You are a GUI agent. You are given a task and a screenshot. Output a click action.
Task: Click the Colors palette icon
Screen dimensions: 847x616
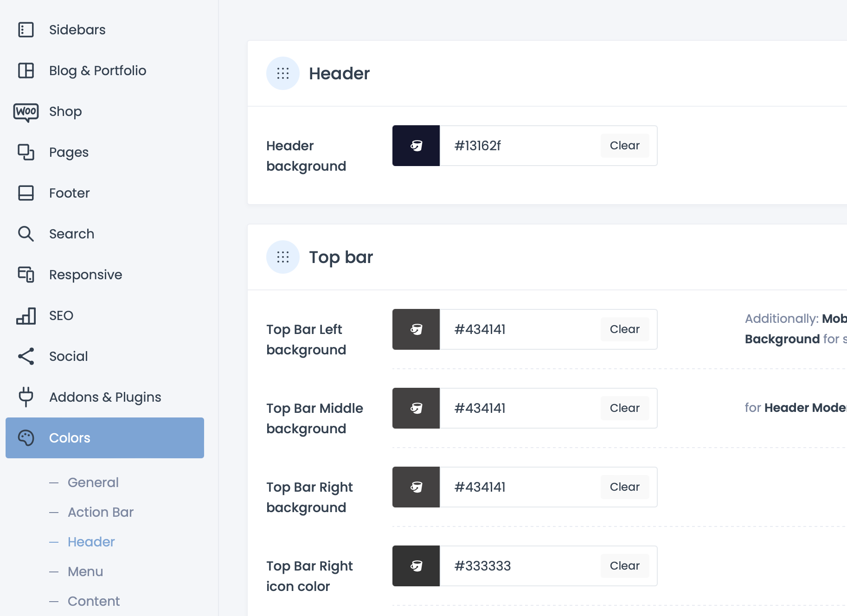pyautogui.click(x=26, y=438)
